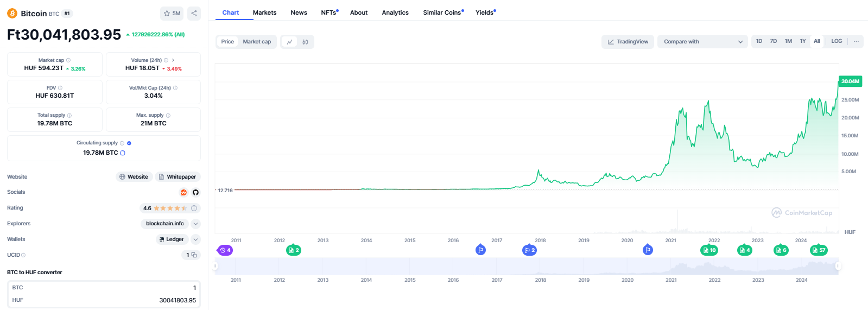
Task: Switch to the NFTs tab
Action: (330, 12)
